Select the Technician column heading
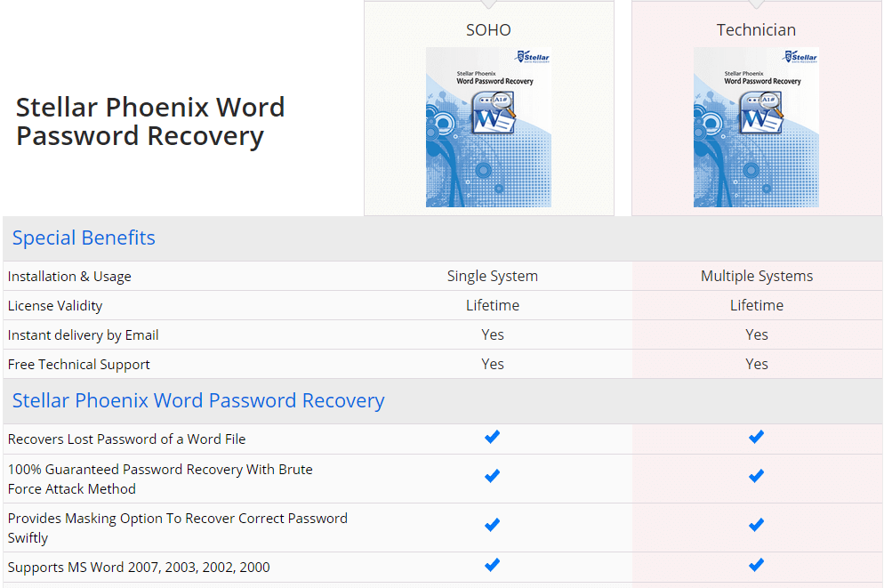This screenshot has width=884, height=588. [756, 30]
